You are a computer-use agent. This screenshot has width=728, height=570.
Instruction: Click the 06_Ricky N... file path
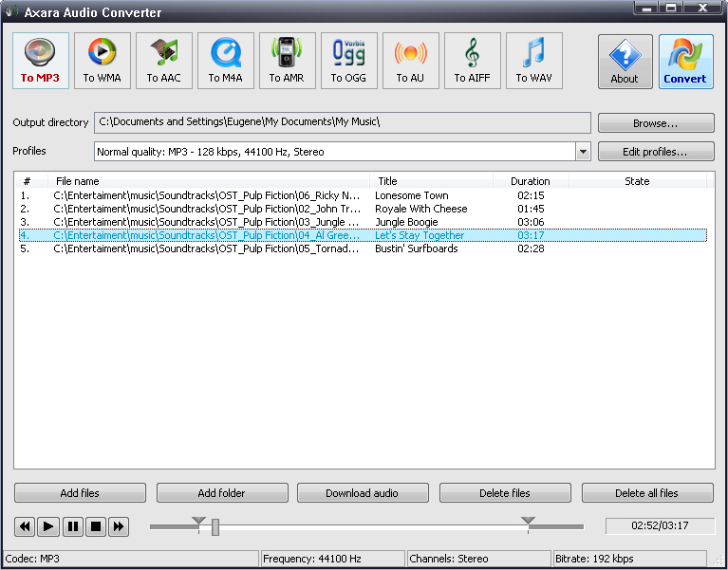[207, 195]
